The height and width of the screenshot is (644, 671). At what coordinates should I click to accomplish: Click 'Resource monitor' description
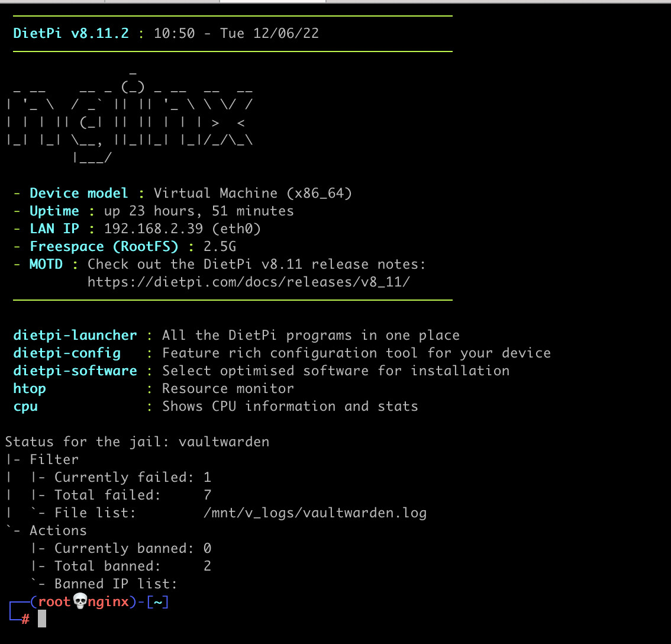click(228, 389)
